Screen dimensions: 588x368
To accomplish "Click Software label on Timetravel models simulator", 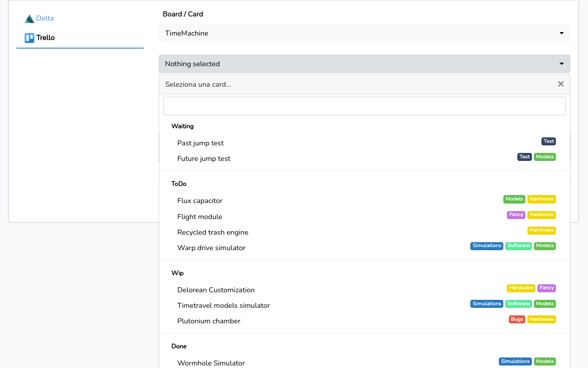I will click(518, 304).
